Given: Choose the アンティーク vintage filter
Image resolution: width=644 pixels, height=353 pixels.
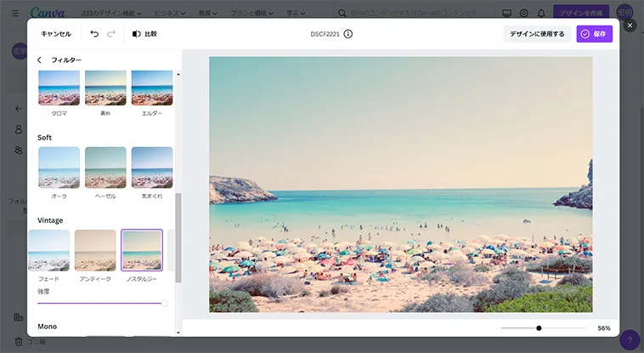Looking at the screenshot, I should [x=95, y=250].
